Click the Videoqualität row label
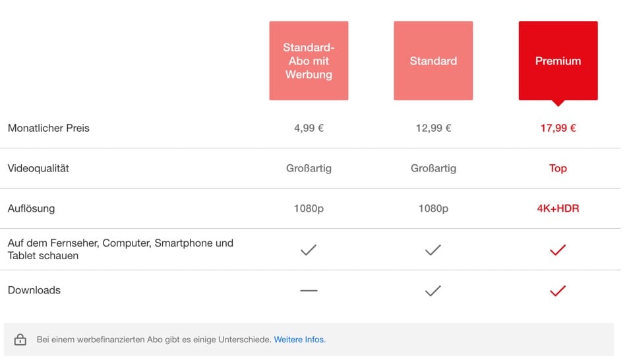The height and width of the screenshot is (364, 629). [38, 168]
